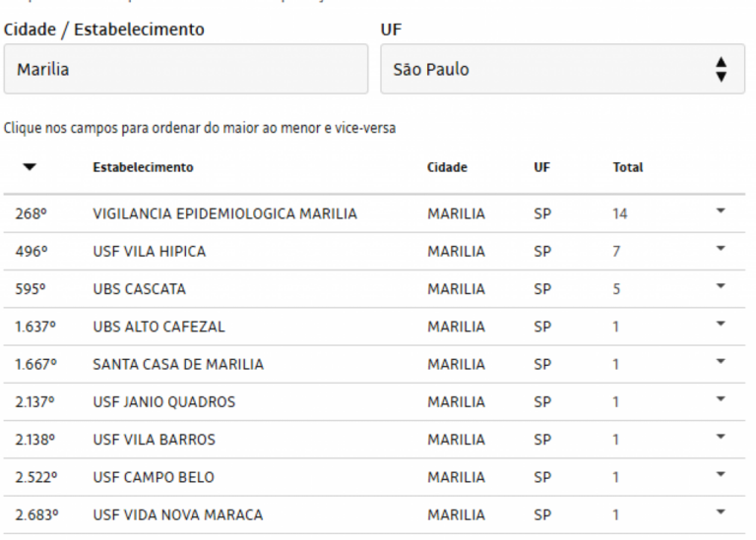756x540 pixels.
Task: Expand USF VILA BARROS row arrow
Action: tap(721, 437)
